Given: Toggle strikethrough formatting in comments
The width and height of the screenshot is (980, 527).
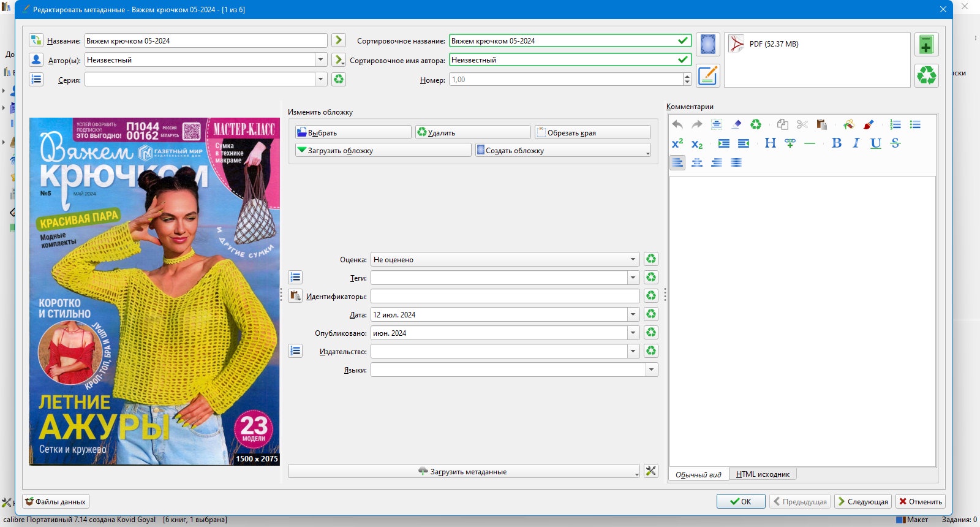Looking at the screenshot, I should click(895, 143).
